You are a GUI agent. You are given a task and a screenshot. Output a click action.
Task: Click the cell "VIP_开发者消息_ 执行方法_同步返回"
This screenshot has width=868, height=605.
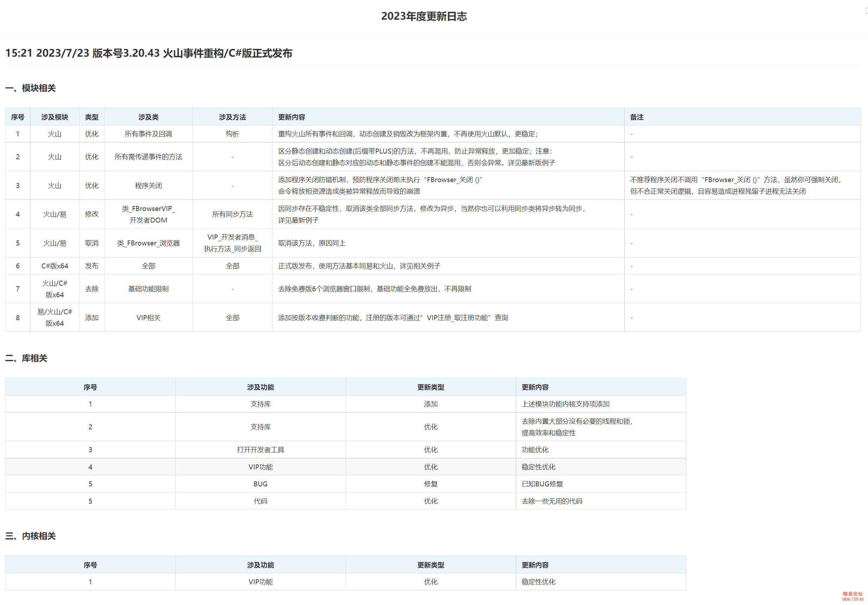point(233,243)
